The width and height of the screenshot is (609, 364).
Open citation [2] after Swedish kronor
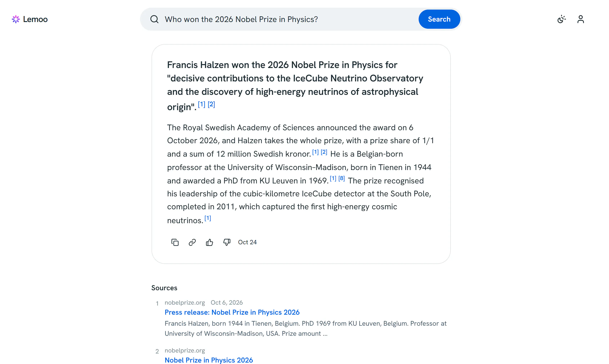[x=324, y=152]
